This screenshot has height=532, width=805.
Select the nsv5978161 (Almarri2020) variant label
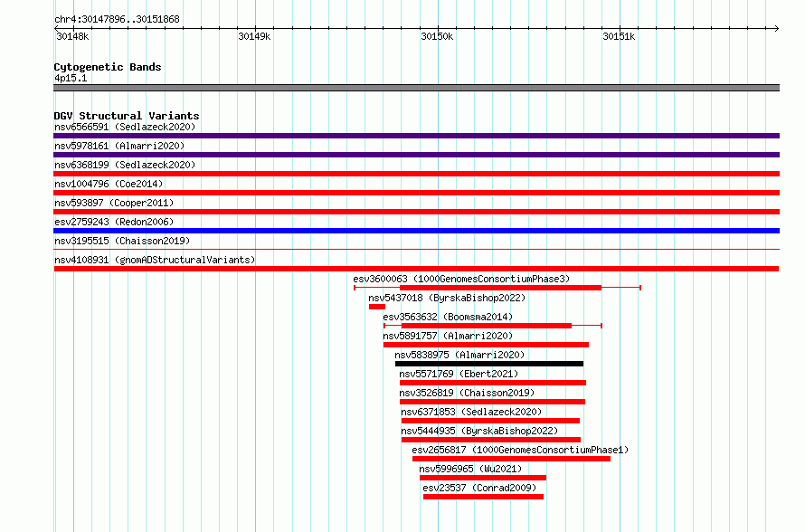click(x=119, y=146)
